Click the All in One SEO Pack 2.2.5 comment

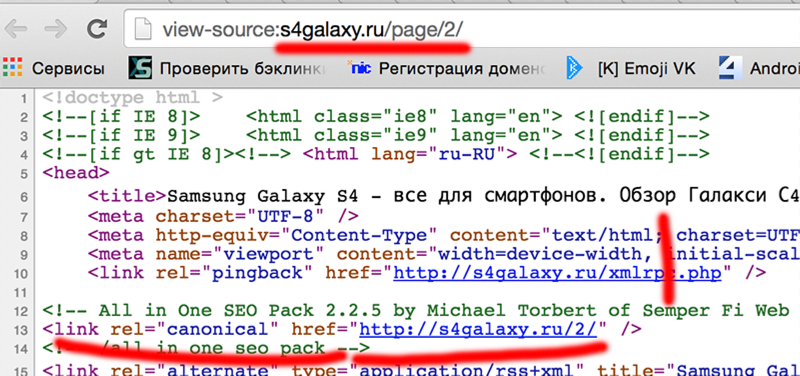point(416,310)
